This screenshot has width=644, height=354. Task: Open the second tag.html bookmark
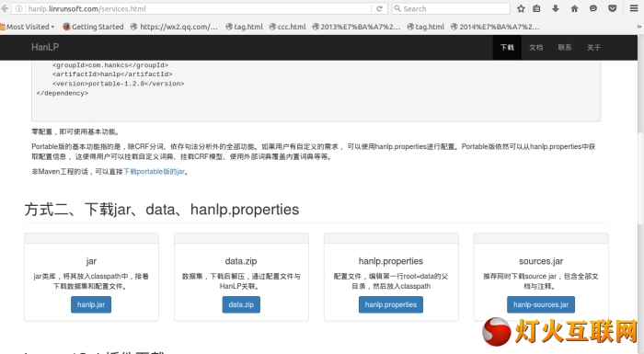[x=425, y=27]
